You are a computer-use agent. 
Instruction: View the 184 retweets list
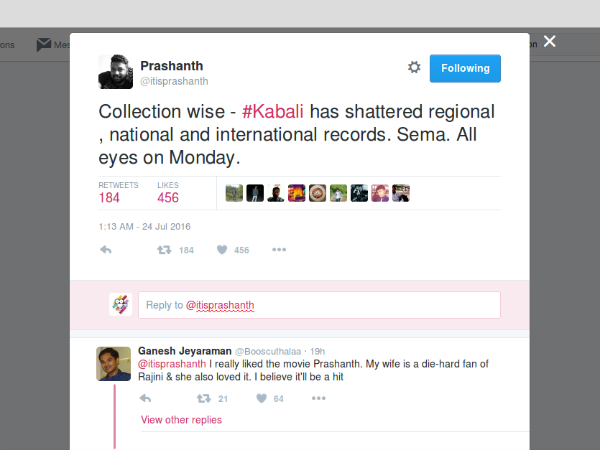(109, 197)
